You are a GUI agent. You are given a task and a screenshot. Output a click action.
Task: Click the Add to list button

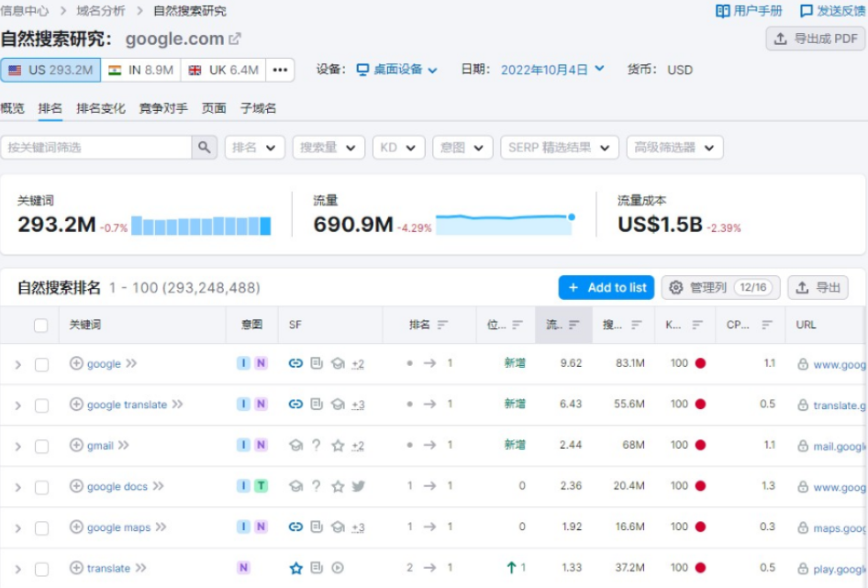click(x=606, y=287)
